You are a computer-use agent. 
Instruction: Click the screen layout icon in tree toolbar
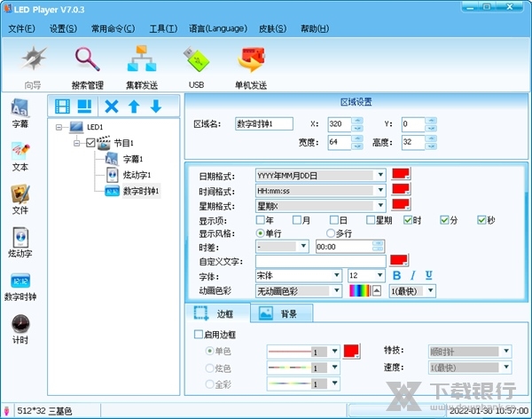point(84,107)
